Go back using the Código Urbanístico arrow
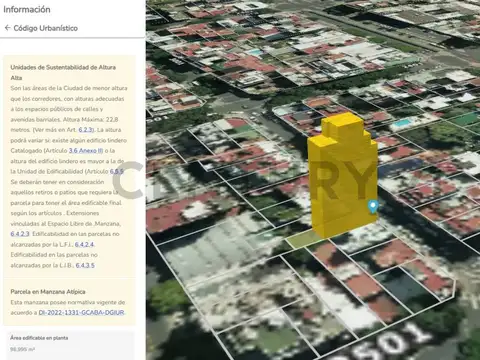The image size is (480, 360). coord(7,28)
